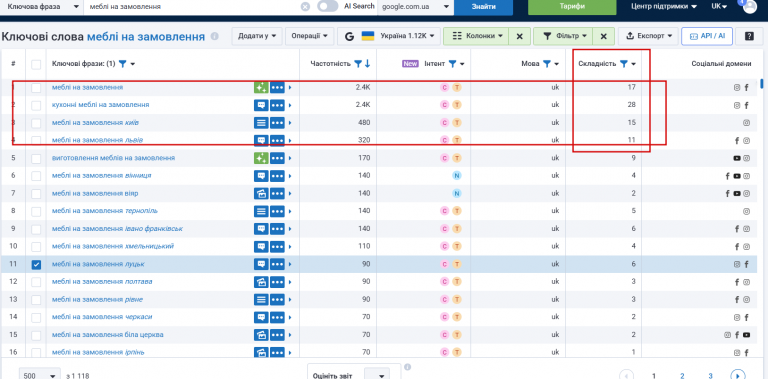Click the Експорт button
The width and height of the screenshot is (768, 379).
tap(648, 36)
